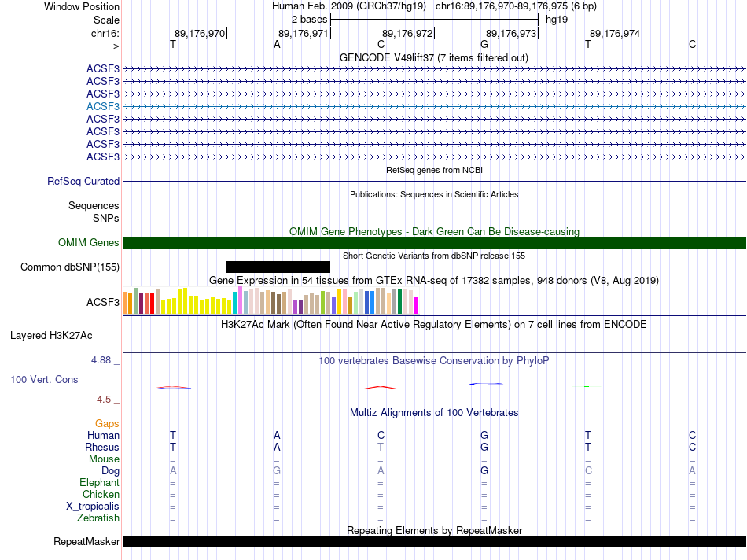Click the reference base A in the base row
Viewport: 747px width, 560px height.
click(277, 44)
